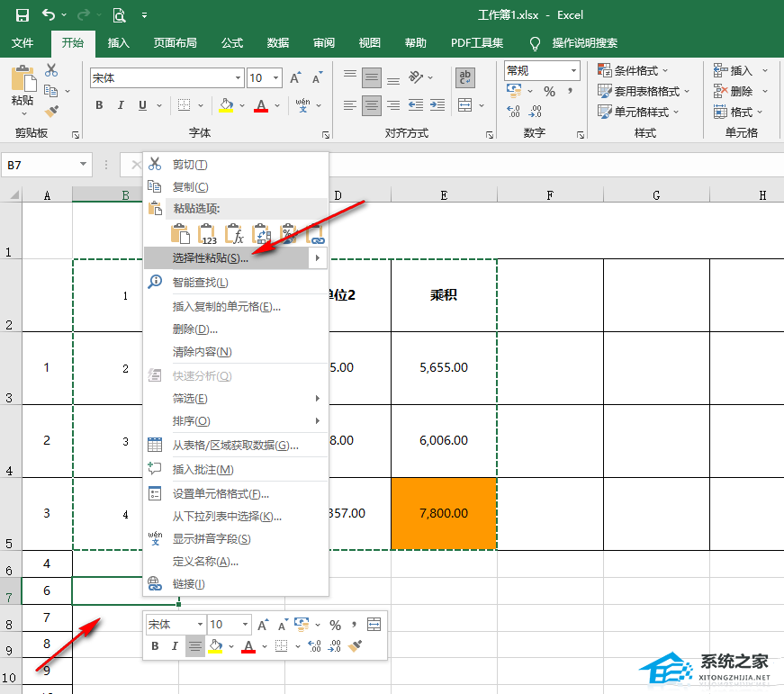Screen dimensions: 784x694
Task: Click Merge and Center icon in mini toolbar
Action: point(374,624)
